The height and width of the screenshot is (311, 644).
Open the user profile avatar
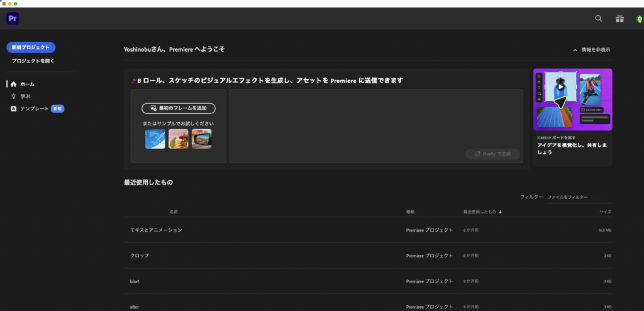click(640, 18)
